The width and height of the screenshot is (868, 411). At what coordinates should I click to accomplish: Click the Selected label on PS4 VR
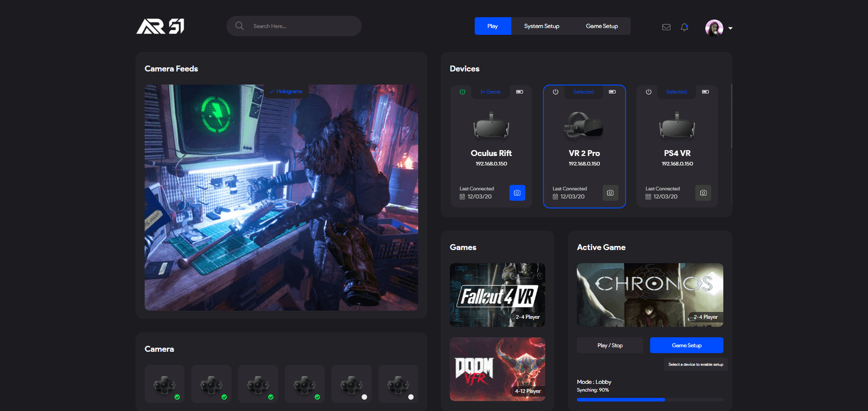676,92
